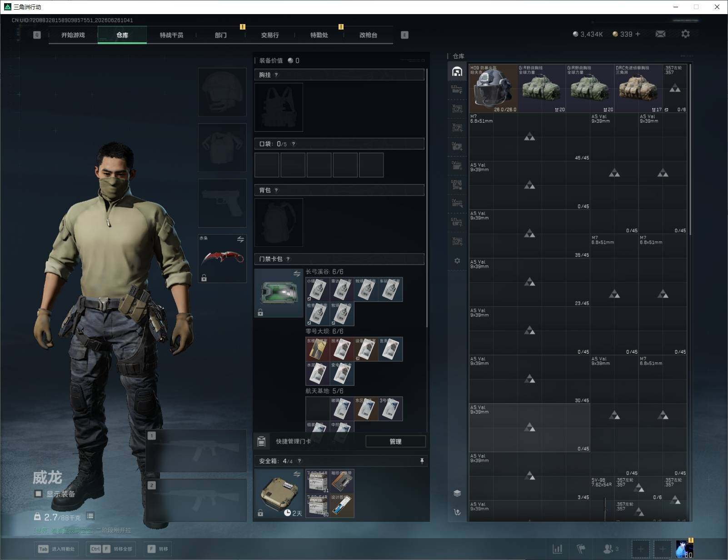
Task: Open the 特勤处 tab
Action: point(319,35)
